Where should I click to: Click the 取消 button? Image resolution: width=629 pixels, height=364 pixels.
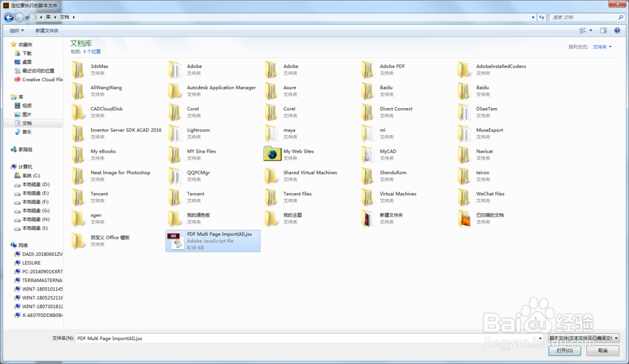pyautogui.click(x=603, y=350)
